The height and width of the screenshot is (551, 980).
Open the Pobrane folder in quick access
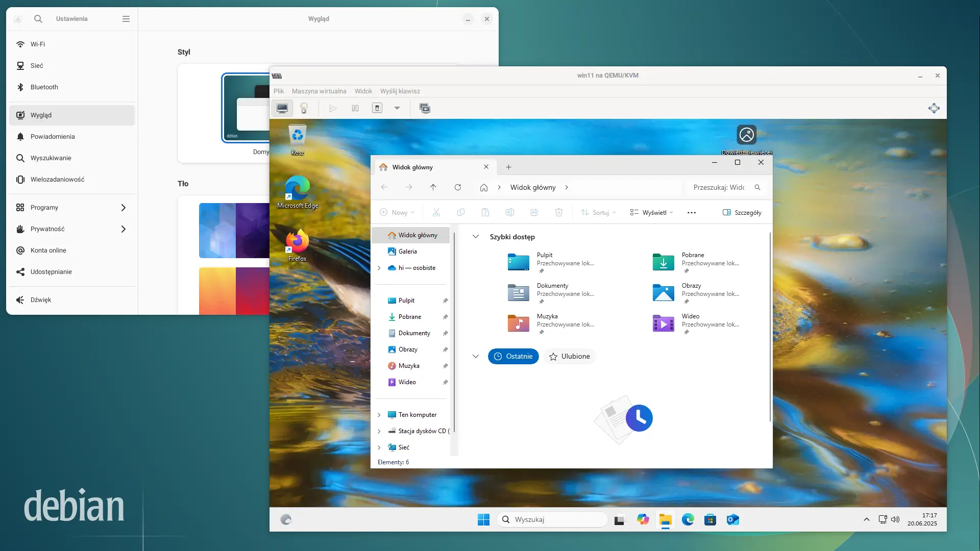[697, 262]
